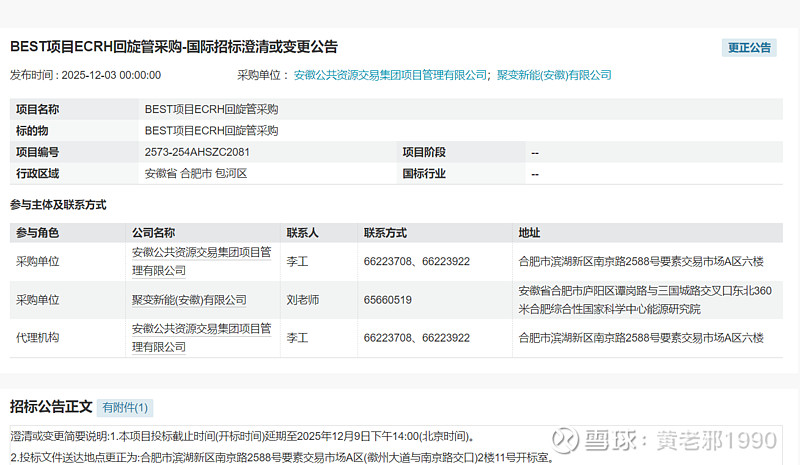The height and width of the screenshot is (465, 800).
Task: Select phone number 65660519
Action: 388,300
